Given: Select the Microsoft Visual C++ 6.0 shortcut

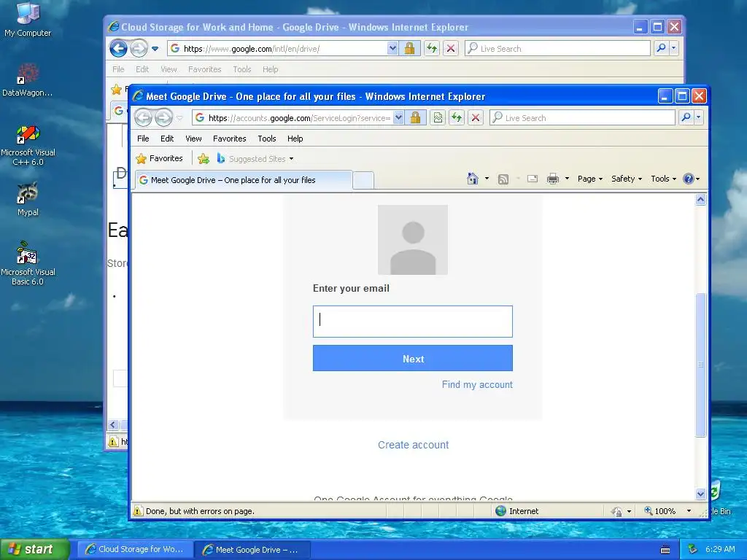Looking at the screenshot, I should (28, 145).
